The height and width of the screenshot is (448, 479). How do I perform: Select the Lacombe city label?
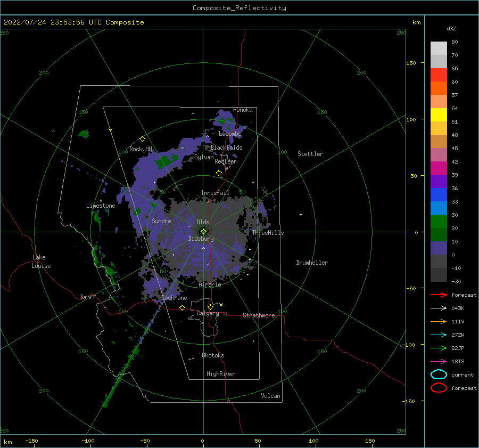pos(230,134)
